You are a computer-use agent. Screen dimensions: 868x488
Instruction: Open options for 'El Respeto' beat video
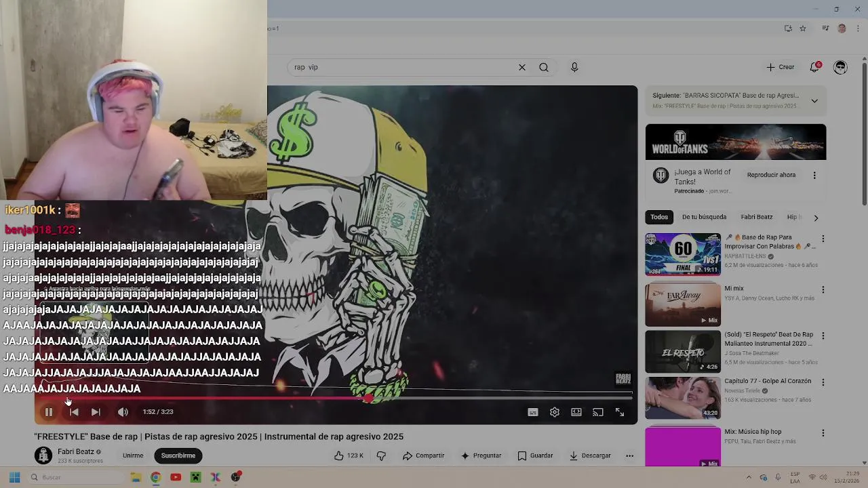click(823, 335)
